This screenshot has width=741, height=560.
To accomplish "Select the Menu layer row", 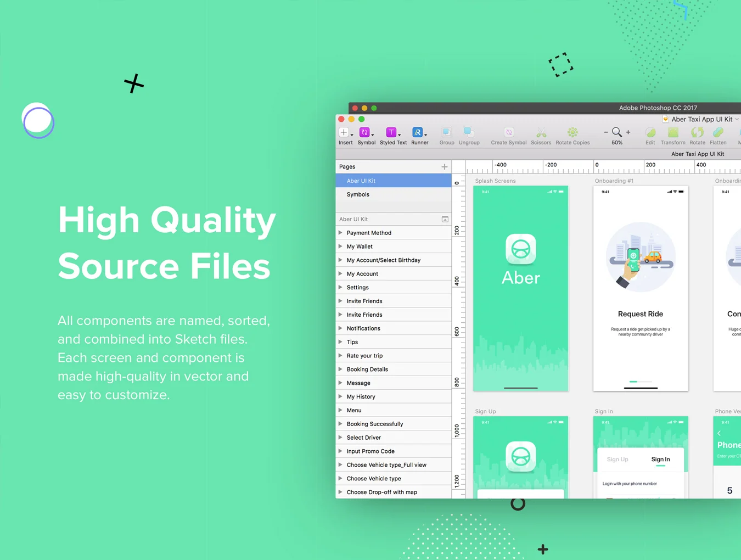I will 394,410.
